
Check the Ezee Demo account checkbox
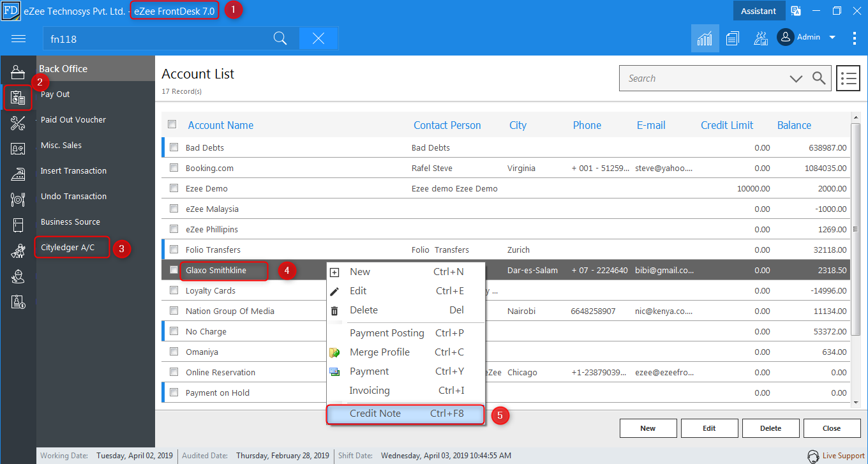174,188
